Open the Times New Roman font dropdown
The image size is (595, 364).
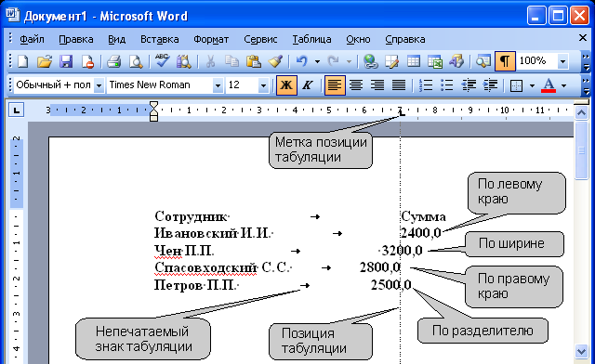[218, 85]
